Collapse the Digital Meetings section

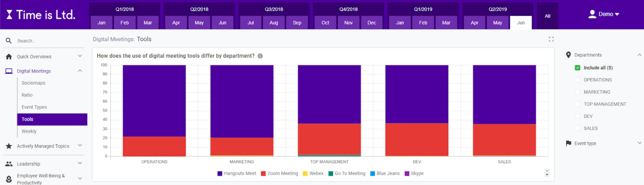pyautogui.click(x=80, y=71)
